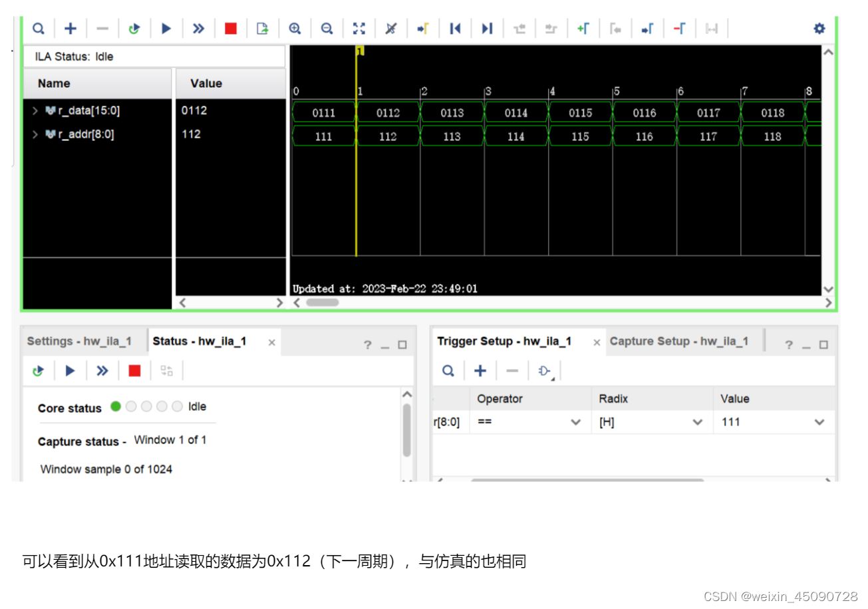Open trigger condition logic gate menu
The width and height of the screenshot is (868, 609).
coord(545,372)
